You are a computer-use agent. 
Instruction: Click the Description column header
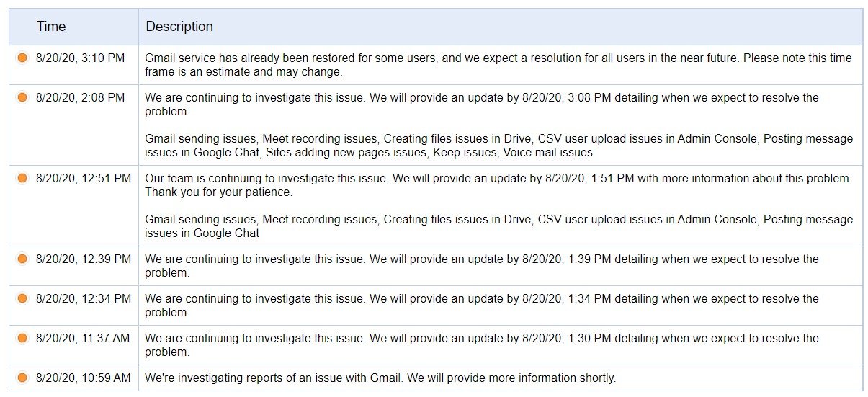179,27
